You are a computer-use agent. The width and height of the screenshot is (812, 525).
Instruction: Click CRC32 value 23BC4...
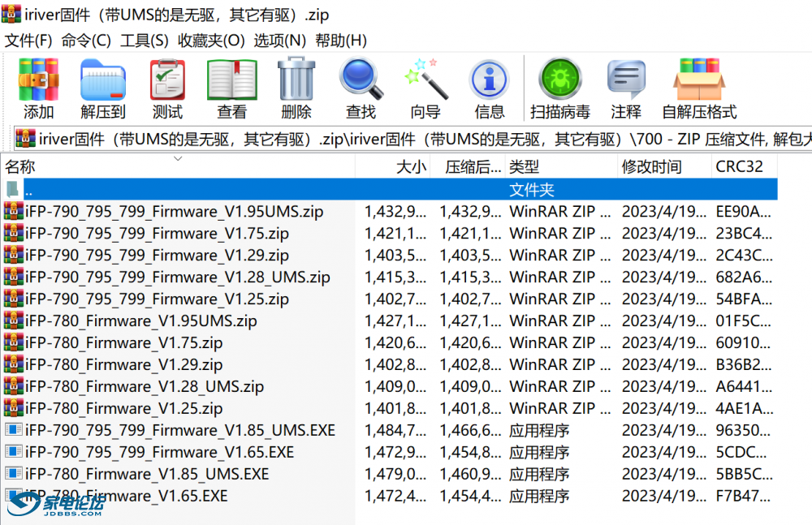tap(744, 233)
